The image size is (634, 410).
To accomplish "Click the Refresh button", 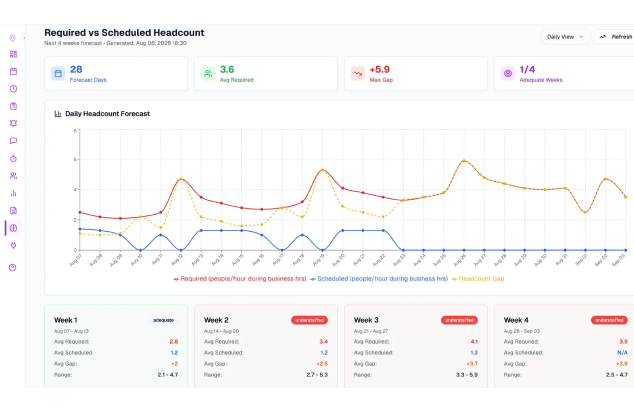I will coord(615,37).
